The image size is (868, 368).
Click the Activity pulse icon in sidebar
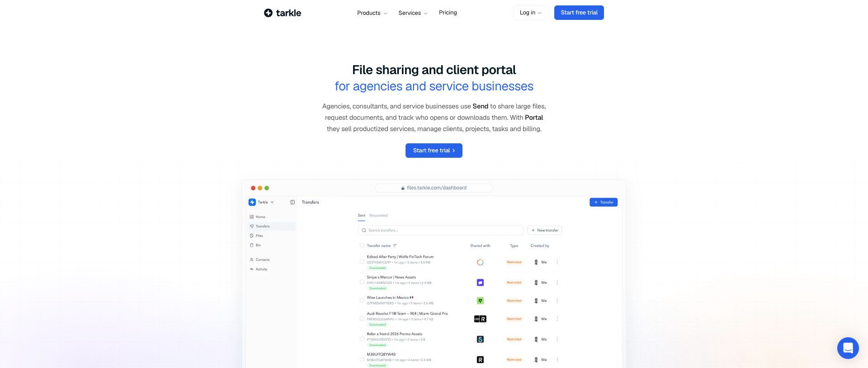point(251,269)
